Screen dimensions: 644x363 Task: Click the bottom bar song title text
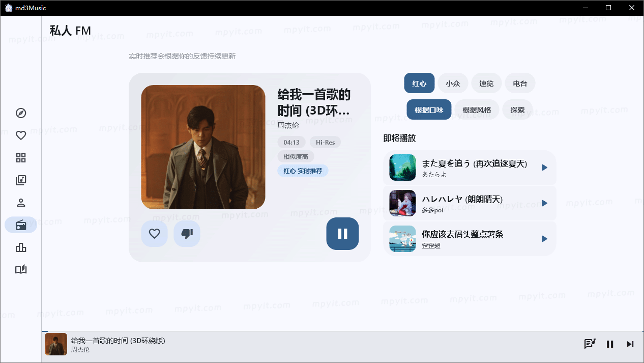tap(118, 341)
